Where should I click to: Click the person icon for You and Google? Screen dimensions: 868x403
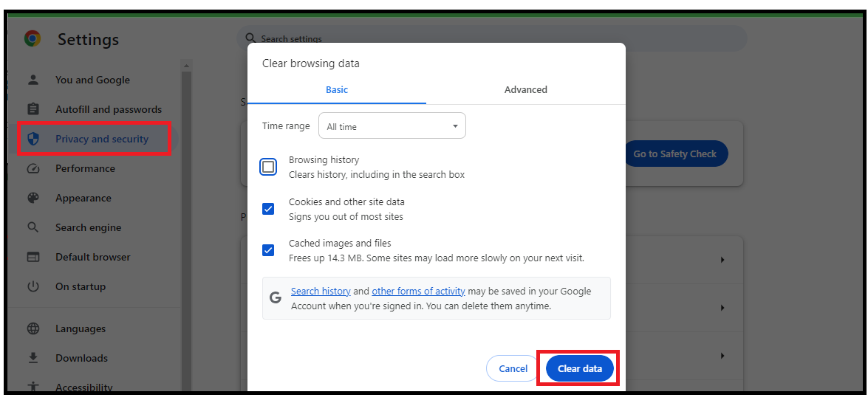pyautogui.click(x=33, y=80)
